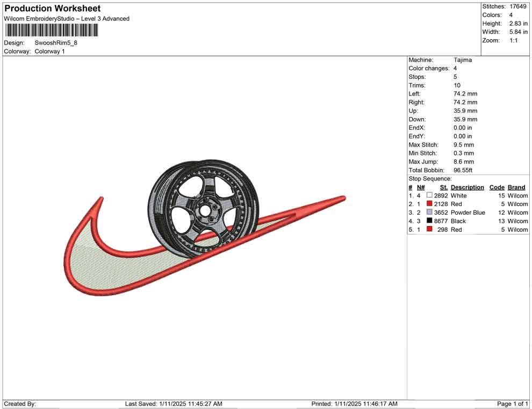
Task: Click the max stitch value '9.5 mm'
Action: [463, 145]
